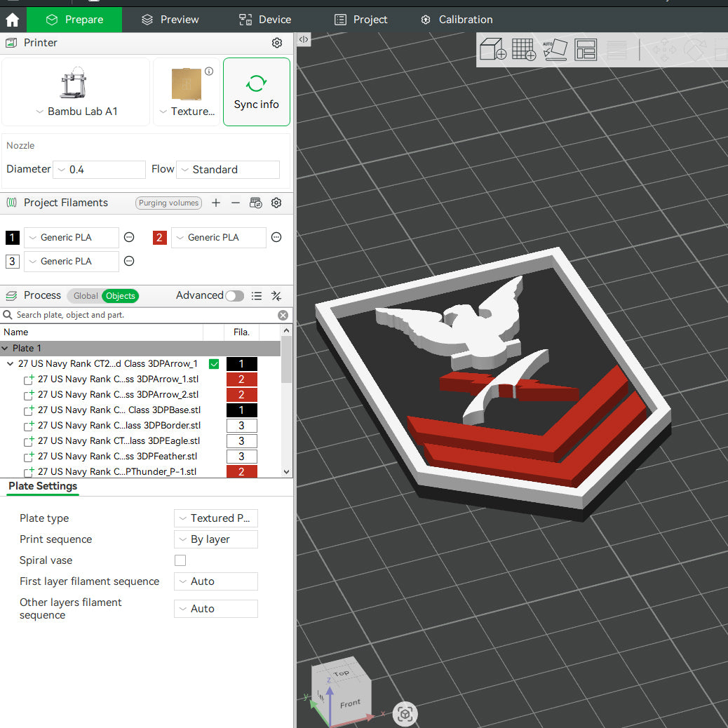Toggle the Spiral vase checkbox
The image size is (728, 728).
click(180, 560)
